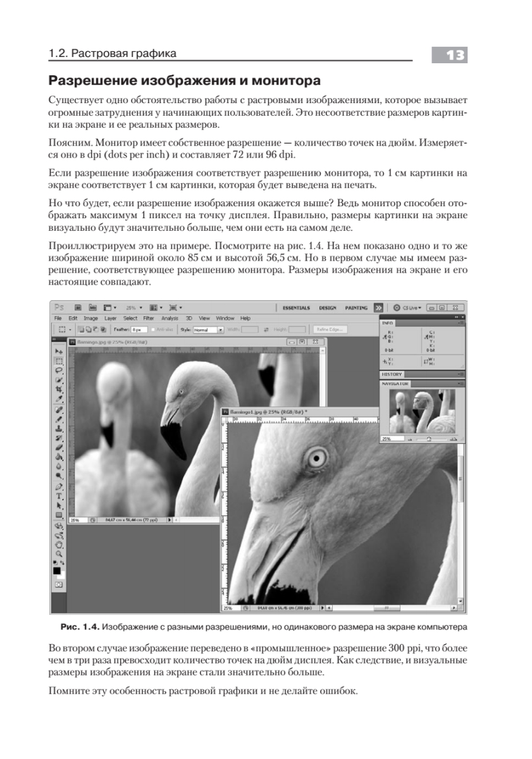Toggle Quick Mask mode at toolbox bottom
This screenshot has width=532, height=759.
[58, 585]
